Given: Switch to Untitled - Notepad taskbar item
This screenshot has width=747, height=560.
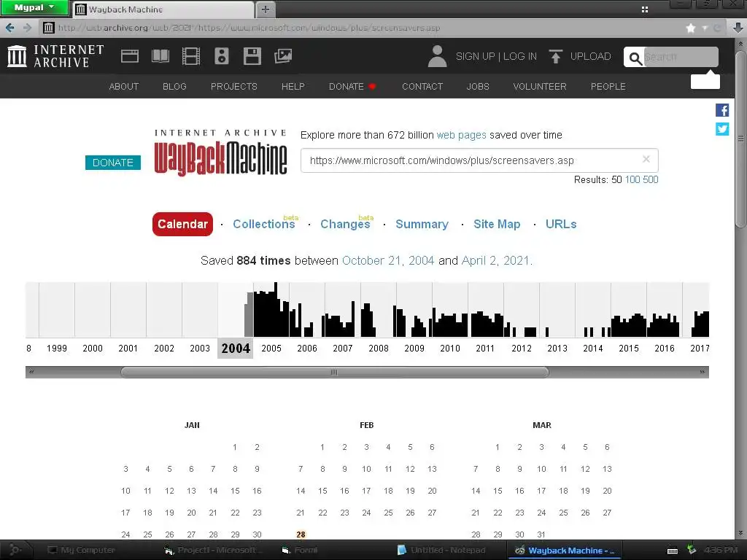Looking at the screenshot, I should pyautogui.click(x=441, y=550).
